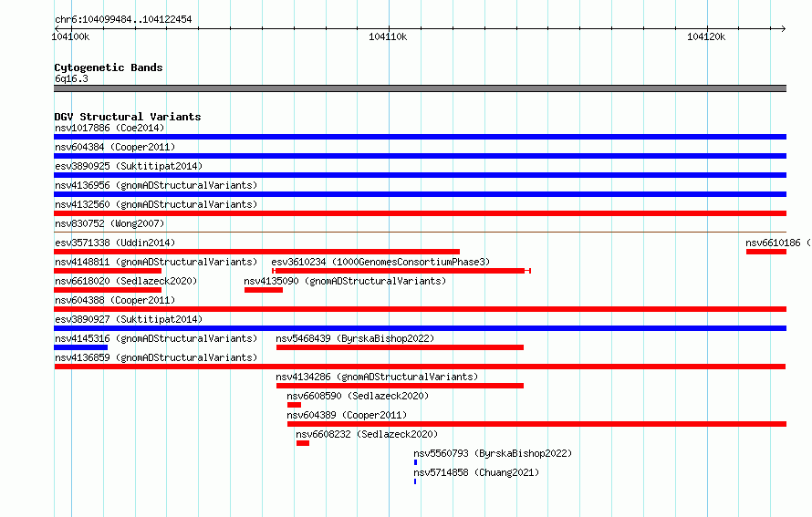
Task: Open the nsv604389 (Cooper2011) label
Action: coord(347,415)
